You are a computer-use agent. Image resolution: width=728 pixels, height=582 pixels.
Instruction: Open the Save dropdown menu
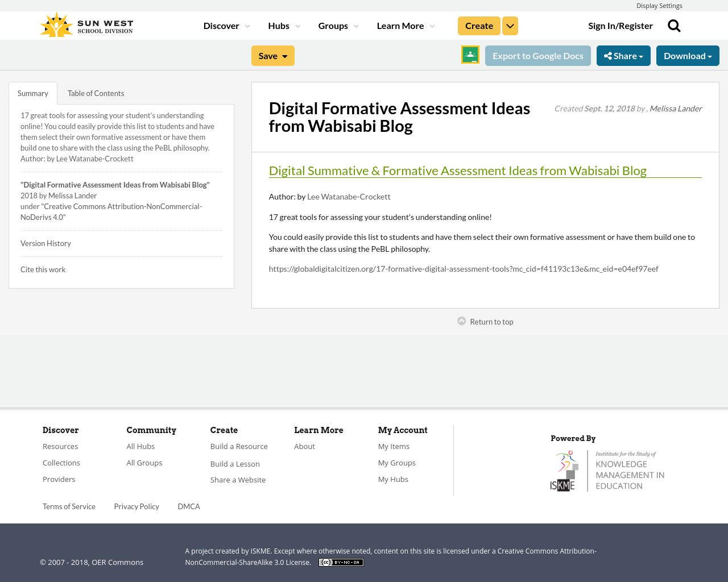pos(272,55)
